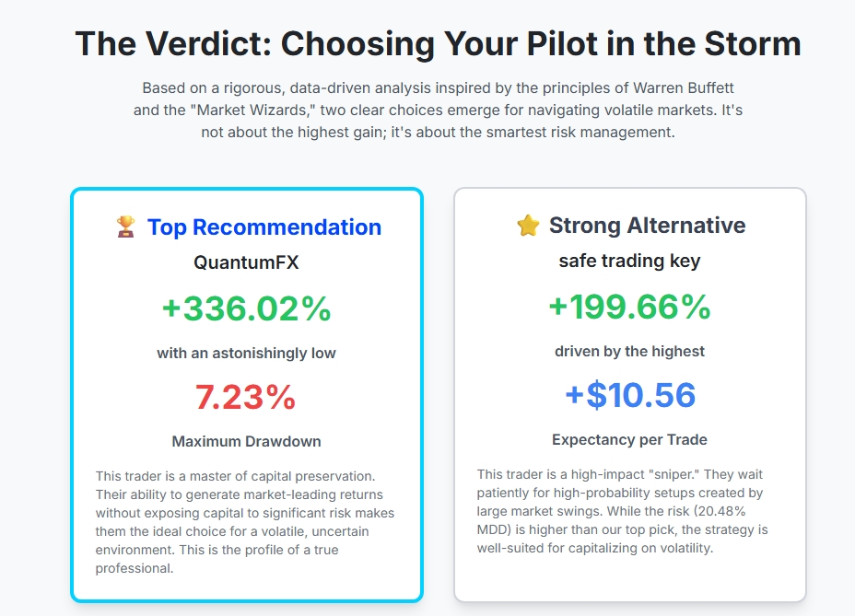Viewport: 855px width, 616px height.
Task: Click the blank area below the capital preservation paragraph
Action: (x=246, y=587)
